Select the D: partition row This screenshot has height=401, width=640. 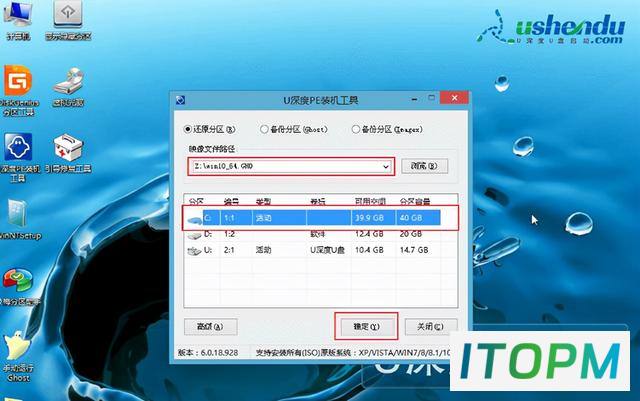tap(313, 234)
